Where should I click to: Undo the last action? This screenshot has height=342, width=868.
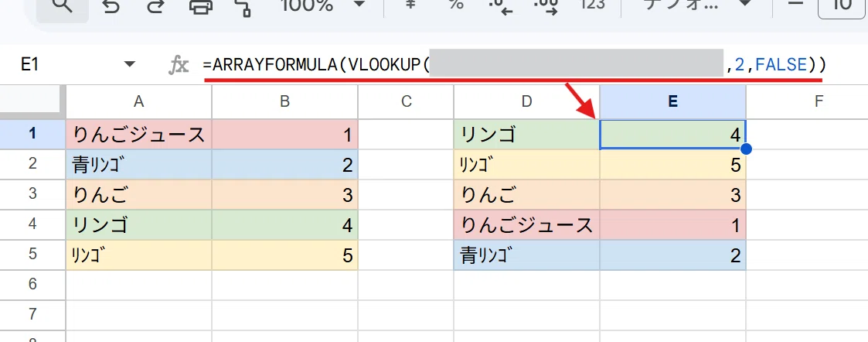pyautogui.click(x=111, y=7)
